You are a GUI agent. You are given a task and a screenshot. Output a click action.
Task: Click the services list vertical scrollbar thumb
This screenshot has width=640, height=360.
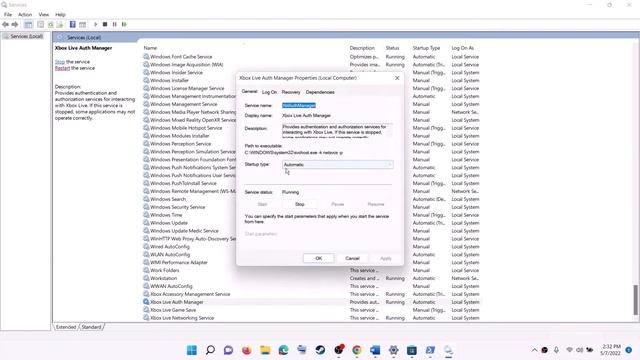(635, 300)
